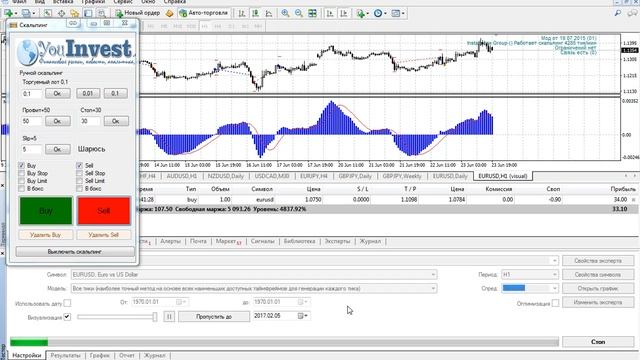Open the periods clock icon

pos(378,13)
